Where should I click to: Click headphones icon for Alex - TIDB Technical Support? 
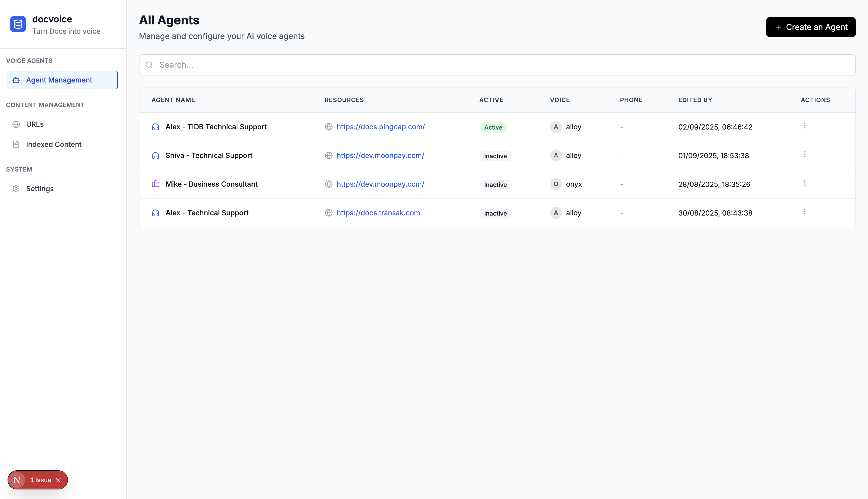(x=155, y=127)
